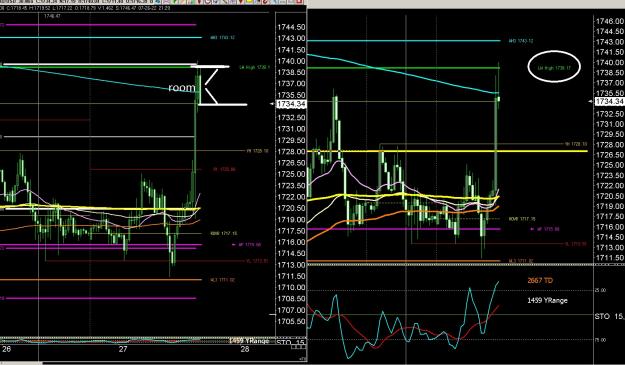Select date label 28 on the time axis

(245, 349)
